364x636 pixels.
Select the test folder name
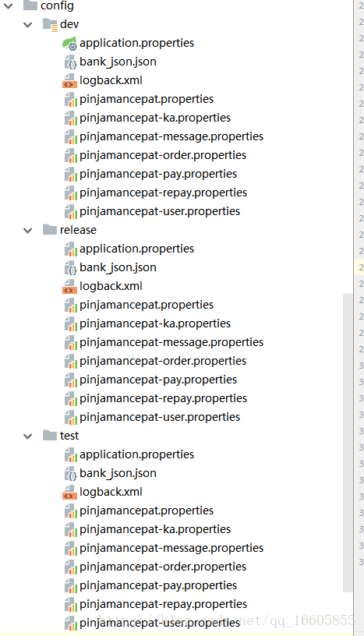[x=69, y=436]
